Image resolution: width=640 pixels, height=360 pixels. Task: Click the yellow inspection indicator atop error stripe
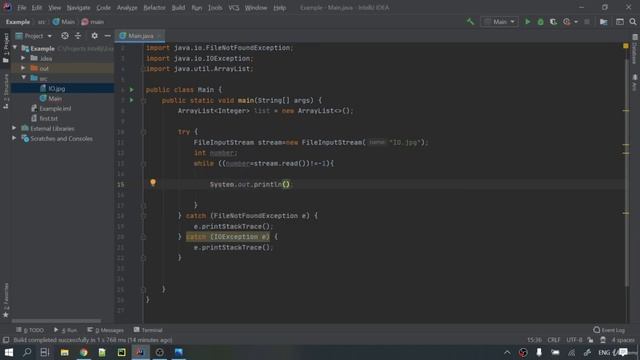626,46
